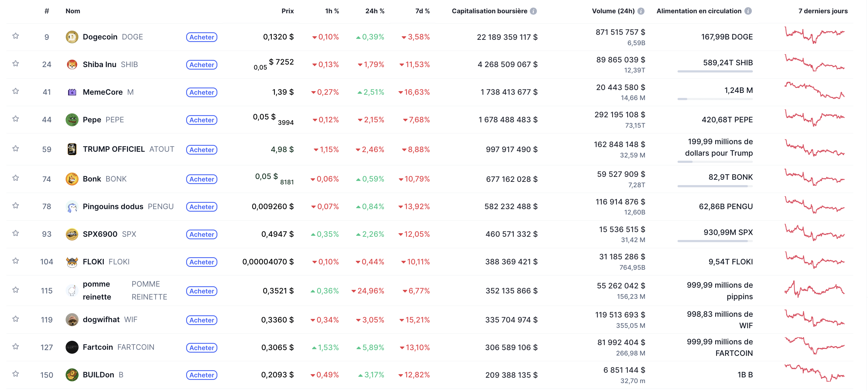Click the Fartcoin logo

[72, 347]
